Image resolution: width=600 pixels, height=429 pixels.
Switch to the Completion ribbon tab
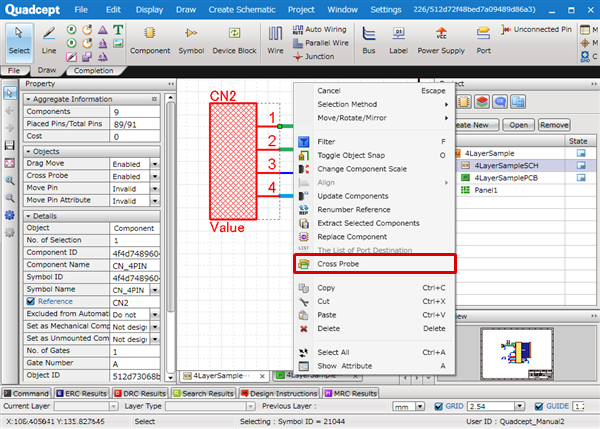click(93, 71)
